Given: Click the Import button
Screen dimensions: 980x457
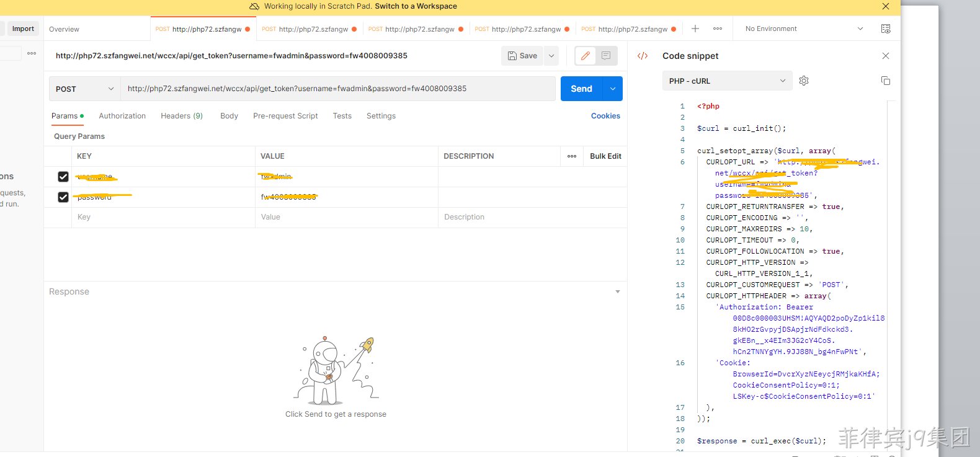Looking at the screenshot, I should click(x=23, y=29).
